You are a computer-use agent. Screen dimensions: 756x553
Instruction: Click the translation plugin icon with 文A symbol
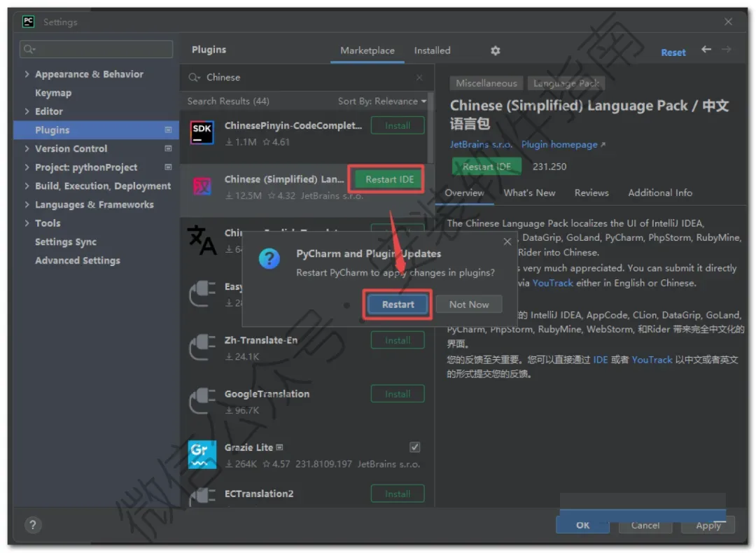tap(201, 239)
